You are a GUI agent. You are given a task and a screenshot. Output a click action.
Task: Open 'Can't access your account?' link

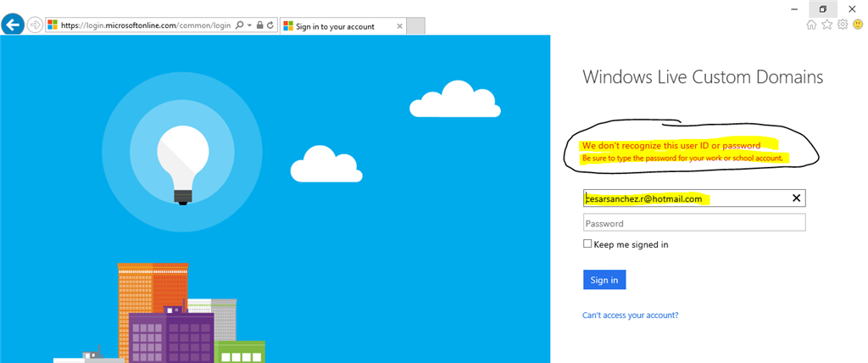click(x=630, y=315)
